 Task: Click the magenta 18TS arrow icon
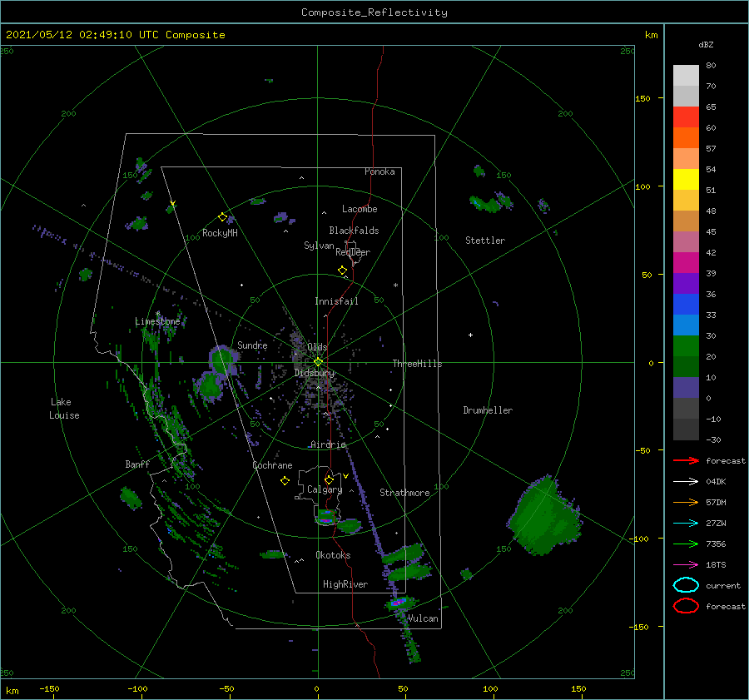686,565
